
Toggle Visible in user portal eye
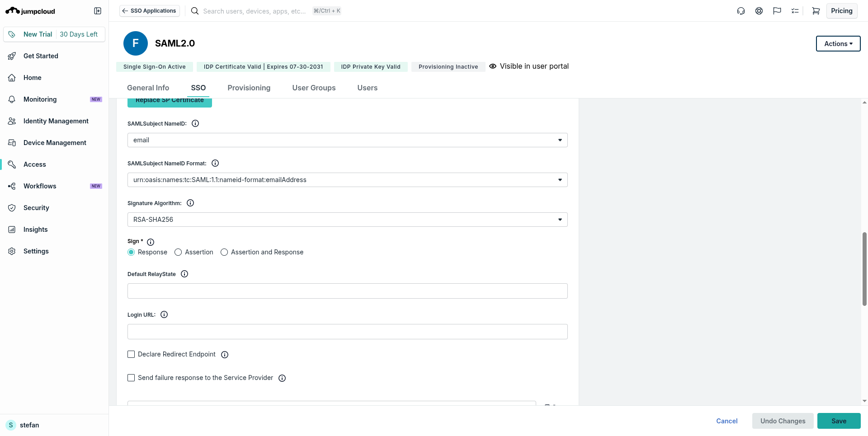pyautogui.click(x=493, y=66)
